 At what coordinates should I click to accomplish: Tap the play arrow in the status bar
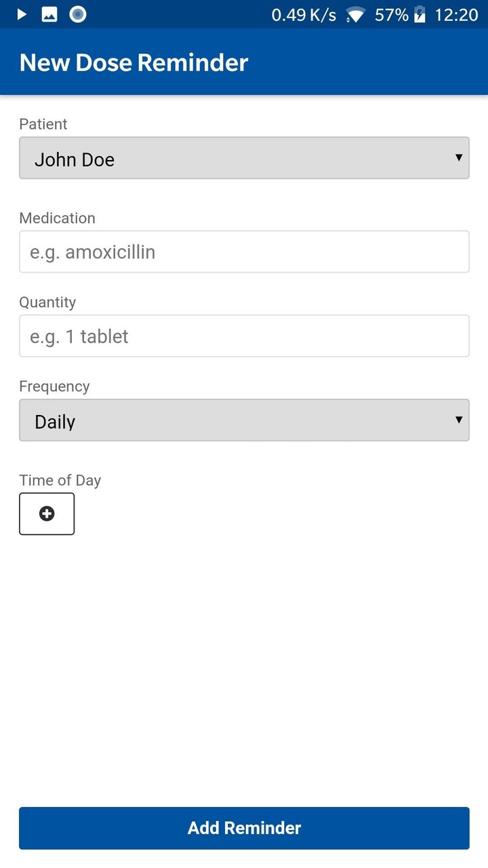pyautogui.click(x=21, y=14)
